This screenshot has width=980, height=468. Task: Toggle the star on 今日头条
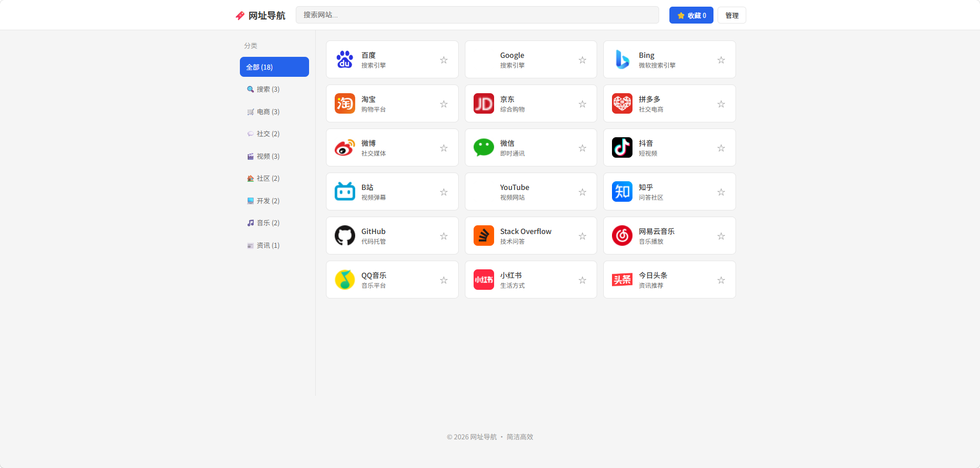tap(721, 280)
